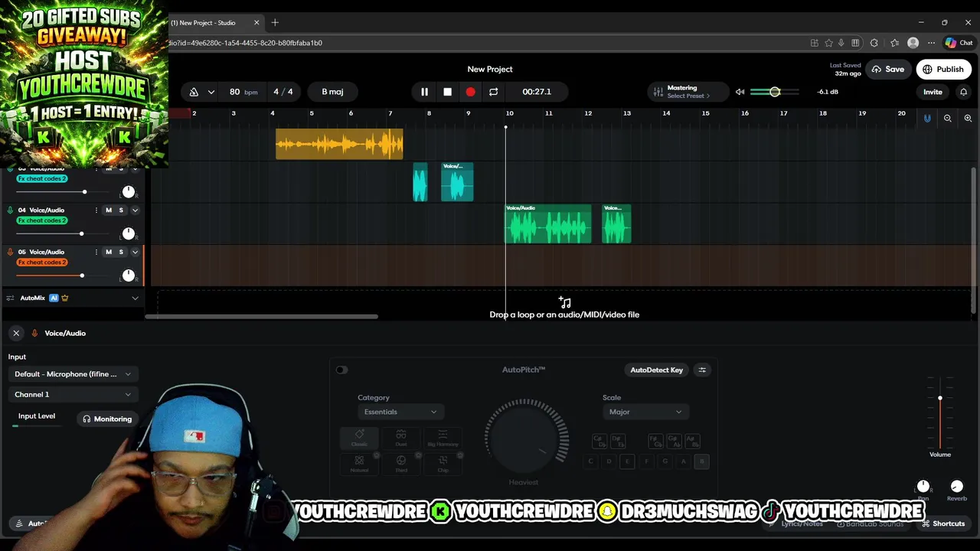Click the Save button

pos(887,70)
